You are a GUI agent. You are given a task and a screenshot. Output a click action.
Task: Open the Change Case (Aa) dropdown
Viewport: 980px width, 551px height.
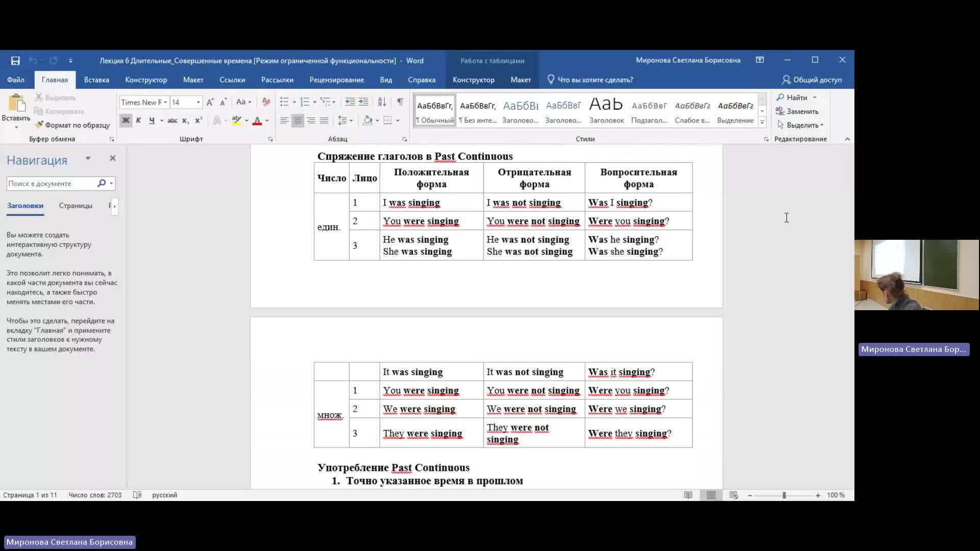coord(244,102)
